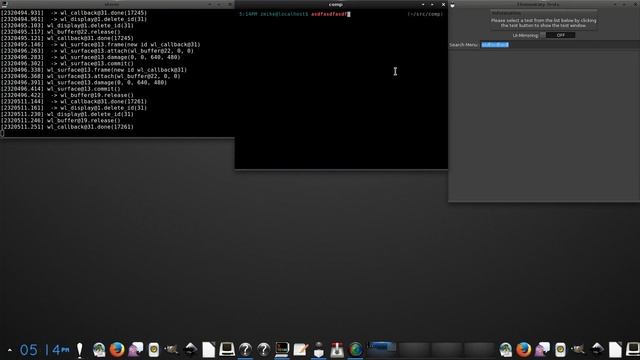Open the green tree icon beside the exclamation mark

pos(99,350)
